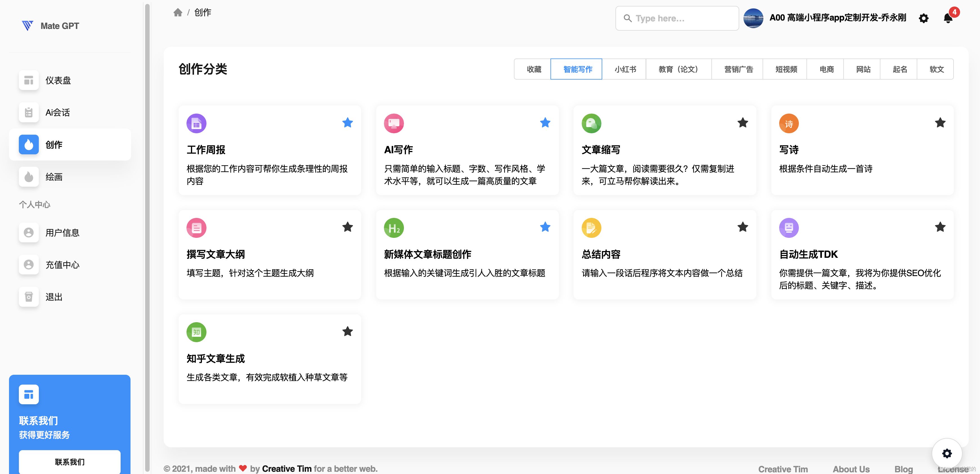Favorite 知乎文章生成 with its star

pyautogui.click(x=347, y=331)
